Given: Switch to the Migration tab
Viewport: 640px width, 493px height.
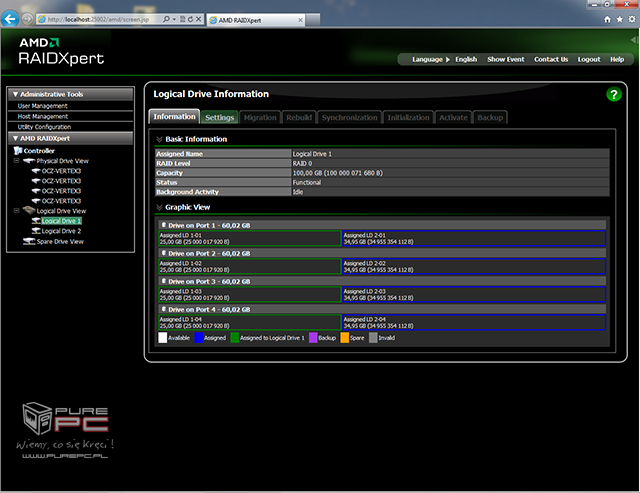Looking at the screenshot, I should click(260, 118).
